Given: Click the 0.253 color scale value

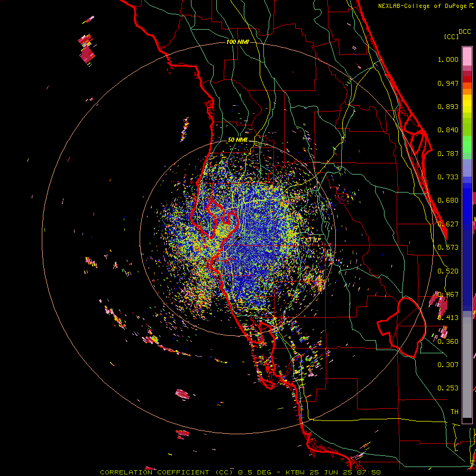Looking at the screenshot, I should click(448, 388).
